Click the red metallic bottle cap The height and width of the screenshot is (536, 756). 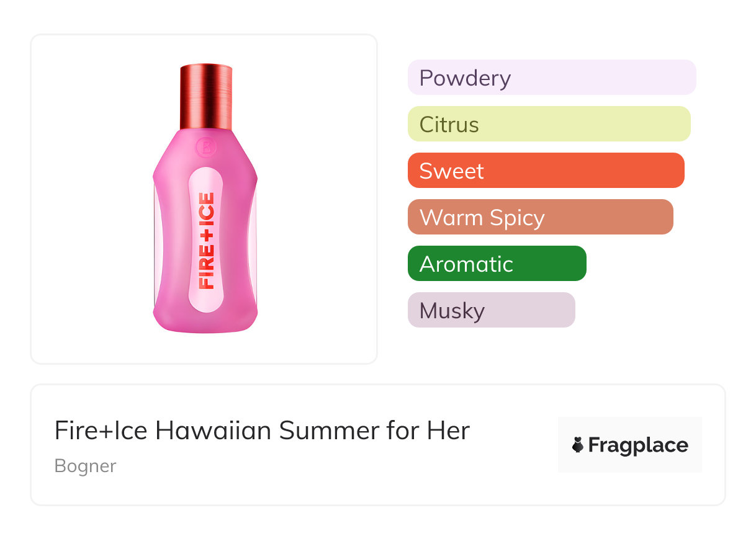pos(206,94)
